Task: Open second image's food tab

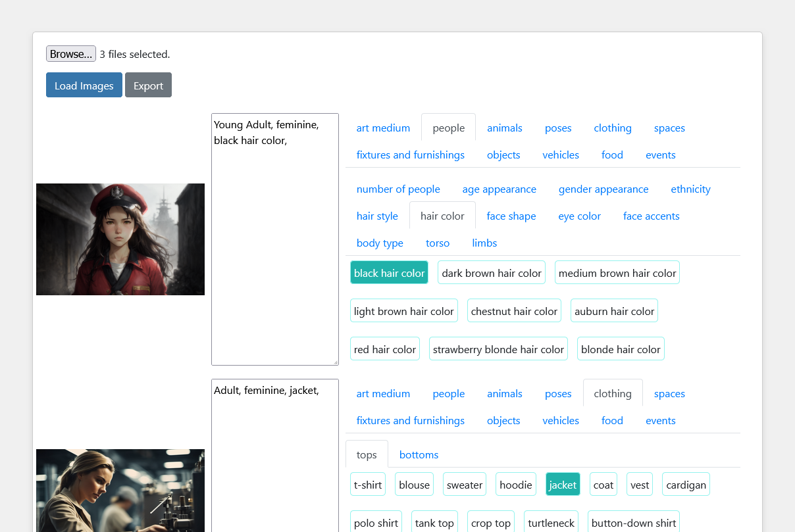Action: click(612, 420)
